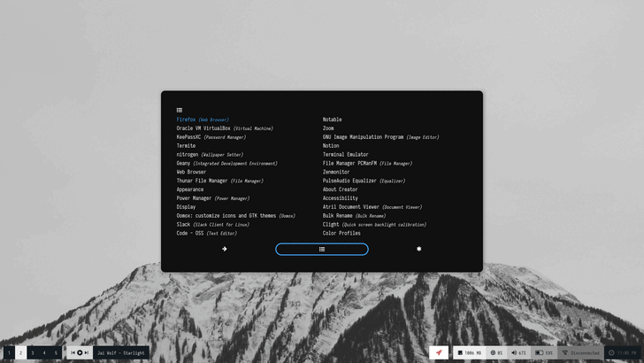Viewport: 644px width, 363px height.
Task: Launch Slack client for Linux
Action: click(213, 225)
